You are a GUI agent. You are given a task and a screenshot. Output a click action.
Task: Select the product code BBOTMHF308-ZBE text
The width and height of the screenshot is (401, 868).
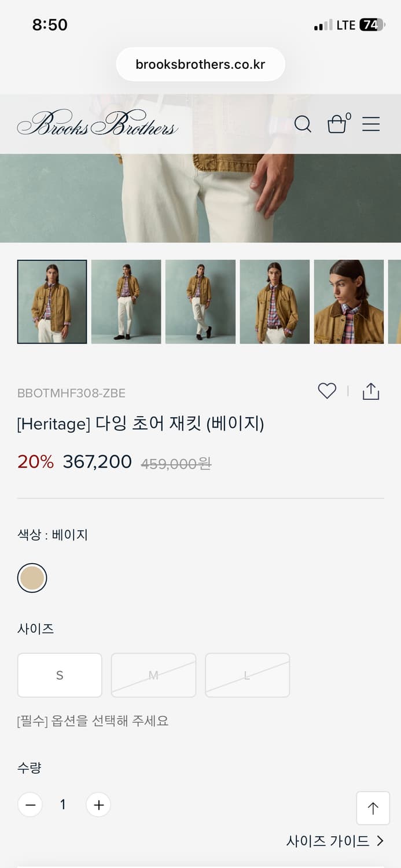click(x=72, y=392)
